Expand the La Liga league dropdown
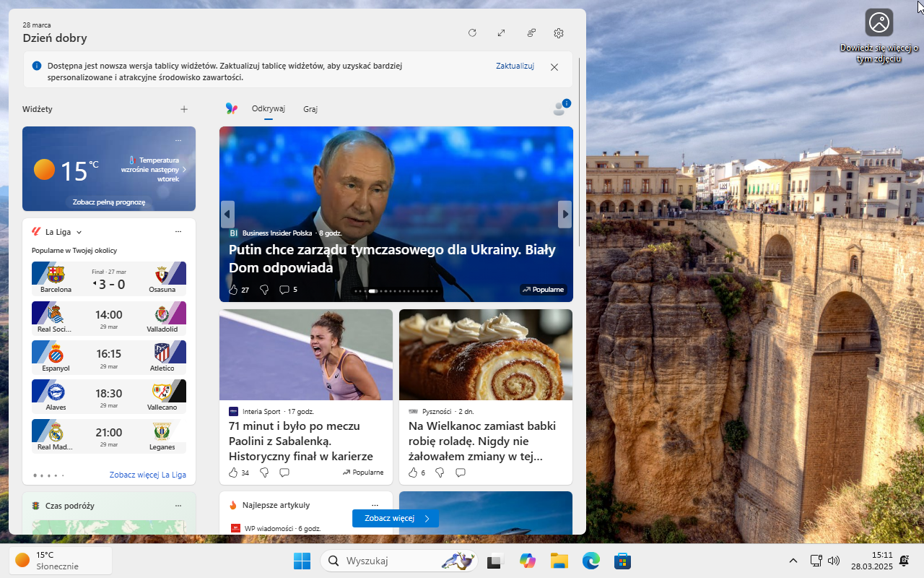This screenshot has height=578, width=924. pyautogui.click(x=79, y=232)
